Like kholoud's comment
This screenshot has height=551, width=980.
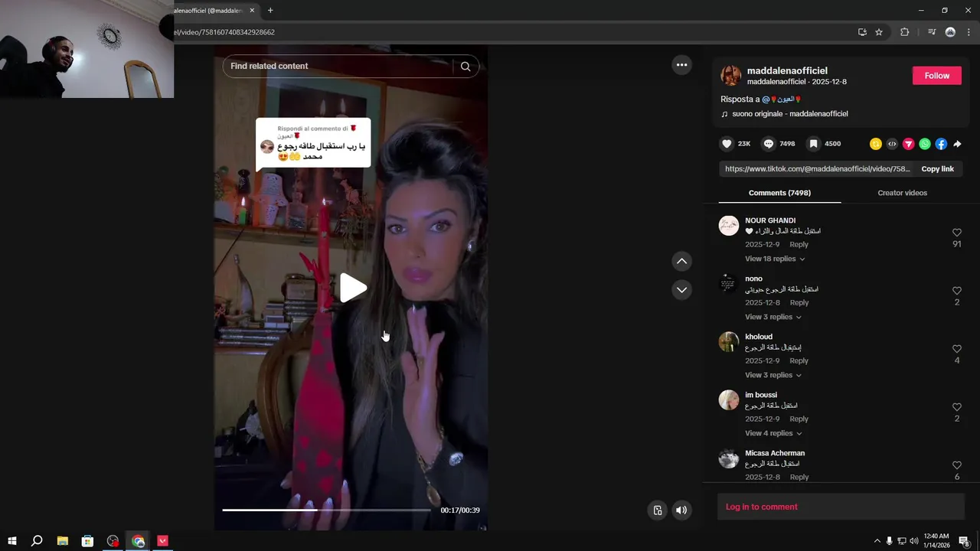click(x=957, y=349)
